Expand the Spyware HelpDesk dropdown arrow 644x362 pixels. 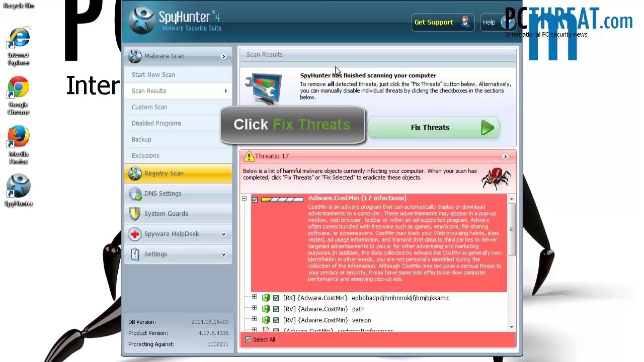[223, 234]
